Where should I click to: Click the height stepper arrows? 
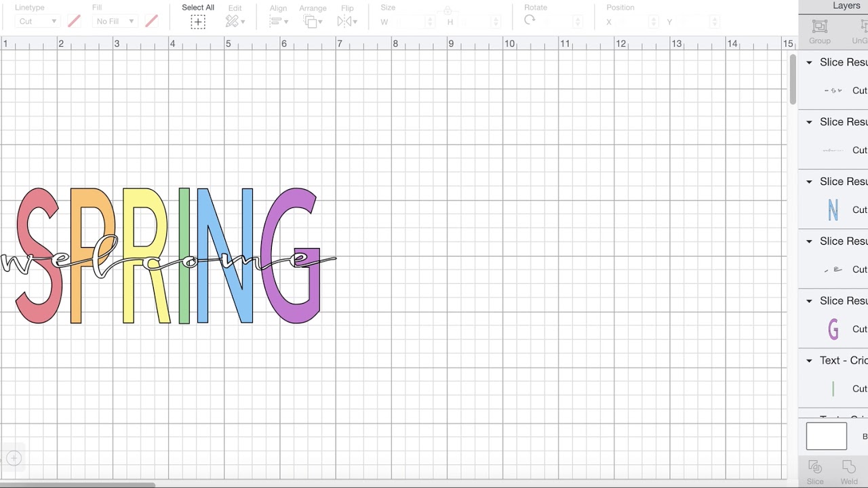click(496, 22)
